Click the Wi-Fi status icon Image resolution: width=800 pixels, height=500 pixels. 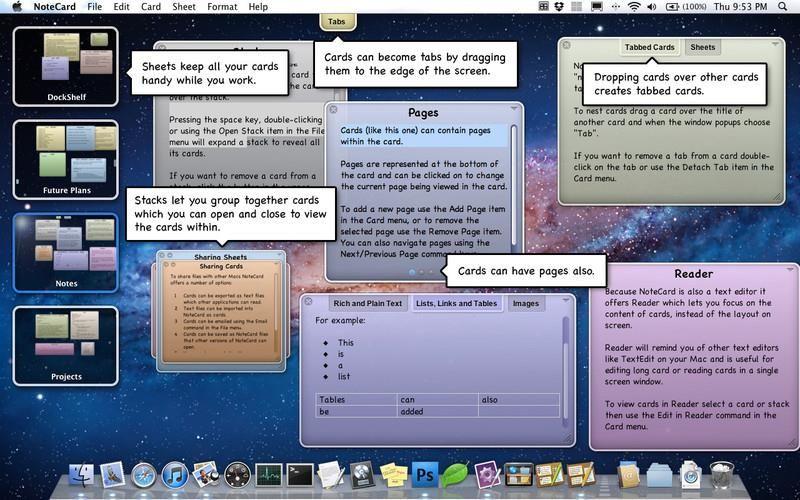pyautogui.click(x=633, y=7)
